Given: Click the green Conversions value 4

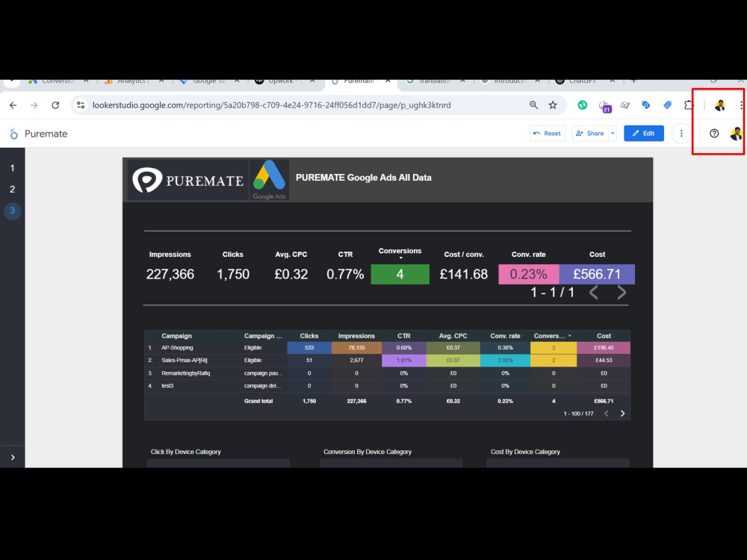Looking at the screenshot, I should tap(400, 274).
